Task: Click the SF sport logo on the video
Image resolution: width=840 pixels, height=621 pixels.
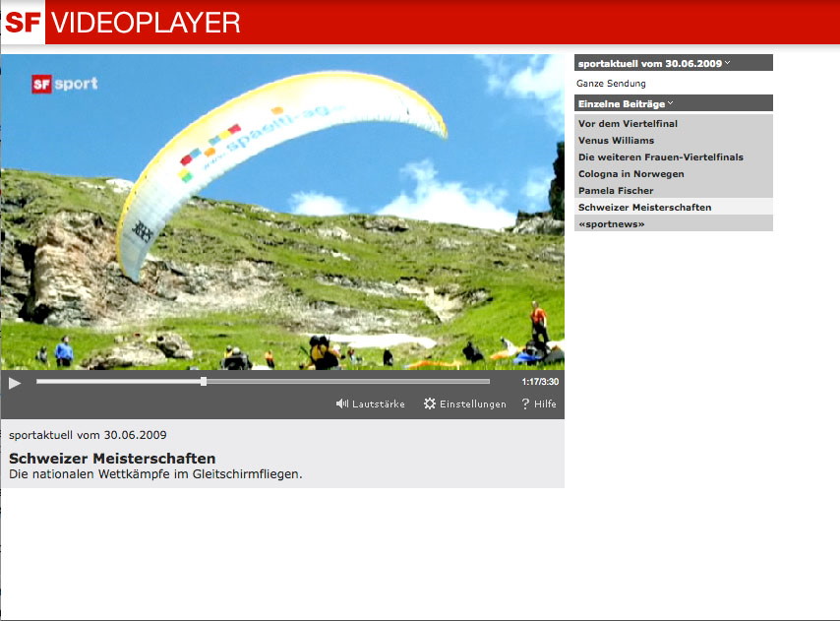Action: pos(65,84)
